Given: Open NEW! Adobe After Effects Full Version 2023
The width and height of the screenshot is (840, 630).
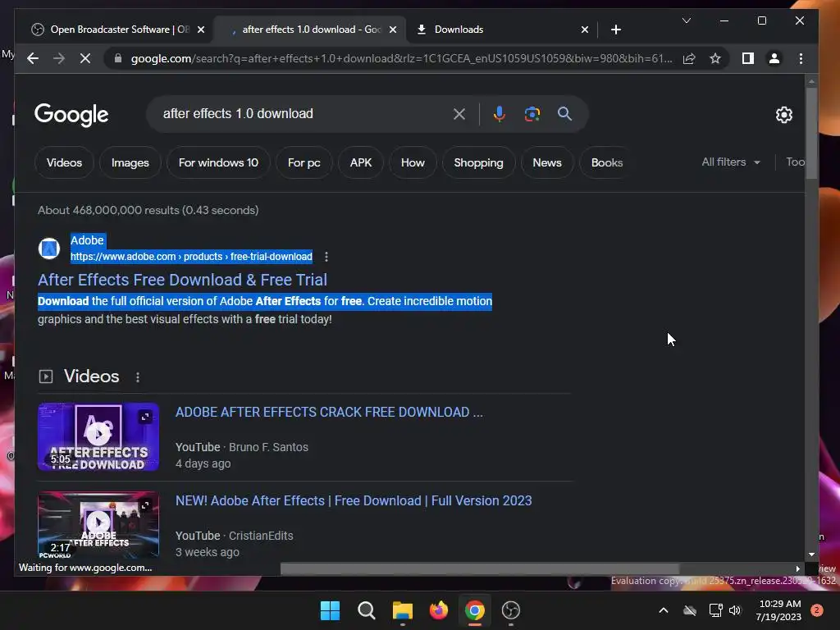Looking at the screenshot, I should click(x=354, y=500).
